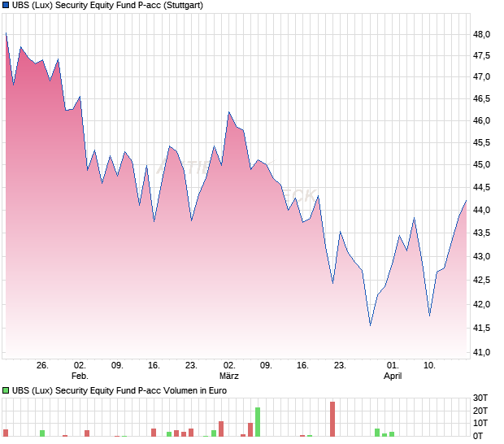Click the '09.' date label after Feb. 02
Screen dimensions: 504x444
(117, 366)
